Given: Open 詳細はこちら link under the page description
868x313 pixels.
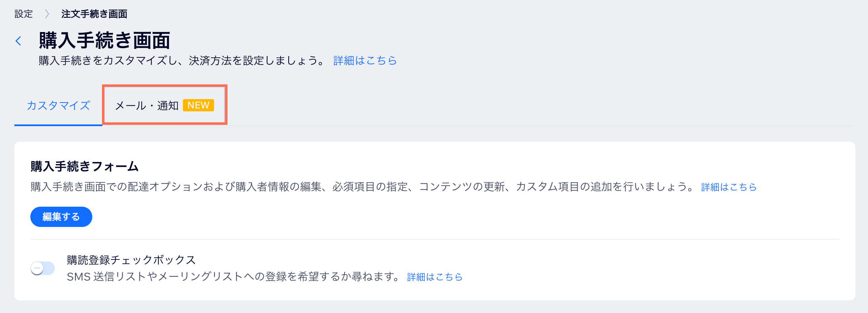Looking at the screenshot, I should pyautogui.click(x=364, y=60).
